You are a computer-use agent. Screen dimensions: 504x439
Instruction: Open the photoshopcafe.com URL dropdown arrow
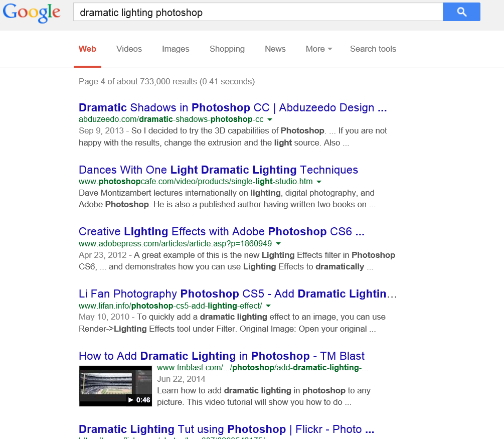(319, 182)
